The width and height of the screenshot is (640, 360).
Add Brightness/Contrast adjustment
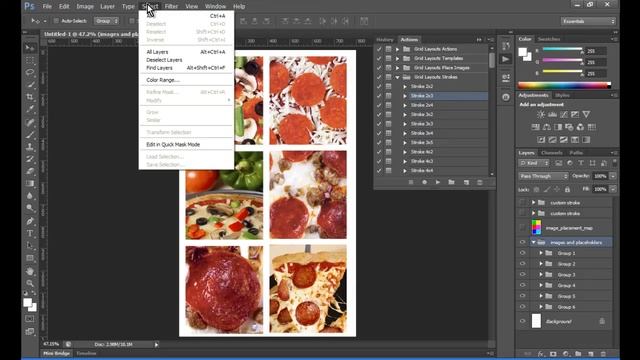pos(541,115)
